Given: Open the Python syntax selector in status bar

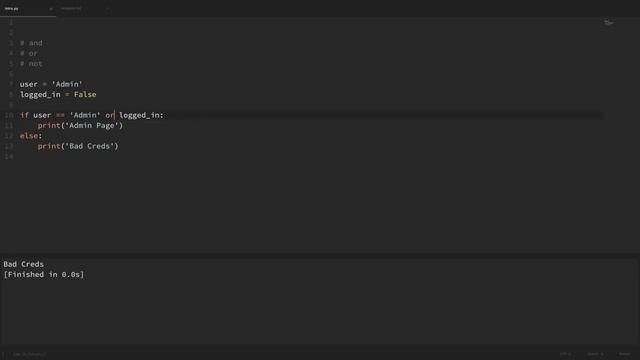Looking at the screenshot, I should (x=624, y=354).
